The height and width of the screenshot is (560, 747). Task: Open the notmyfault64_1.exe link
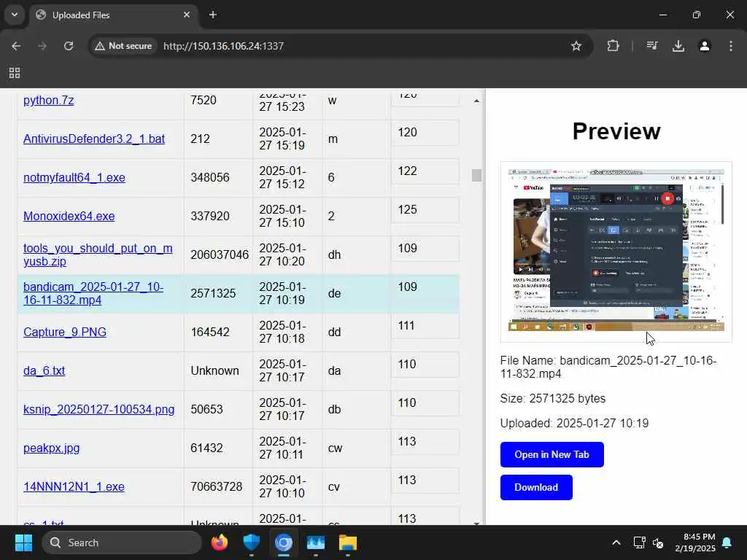(x=74, y=178)
